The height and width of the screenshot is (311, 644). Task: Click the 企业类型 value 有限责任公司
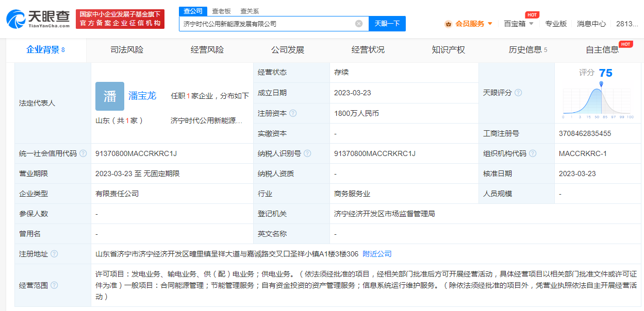click(x=117, y=194)
